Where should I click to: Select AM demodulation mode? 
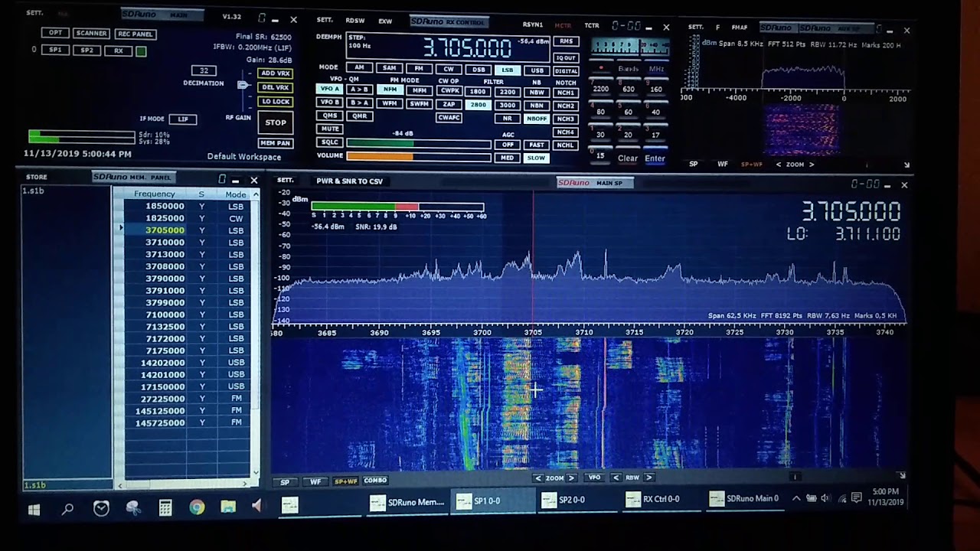point(359,68)
